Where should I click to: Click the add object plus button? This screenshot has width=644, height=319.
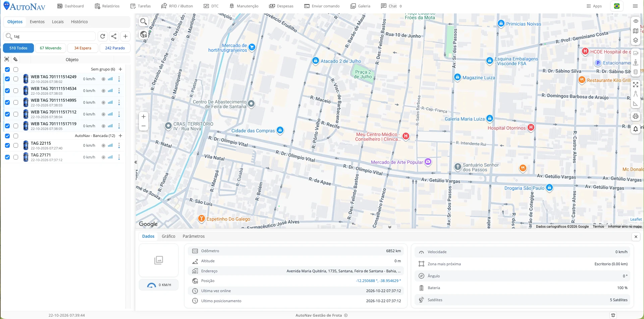pos(125,36)
